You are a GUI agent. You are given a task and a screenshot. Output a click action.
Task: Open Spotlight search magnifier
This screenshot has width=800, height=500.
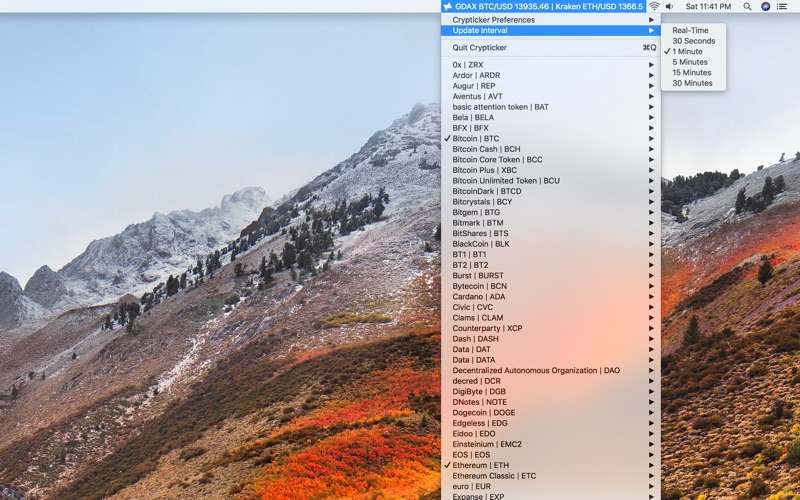point(747,6)
